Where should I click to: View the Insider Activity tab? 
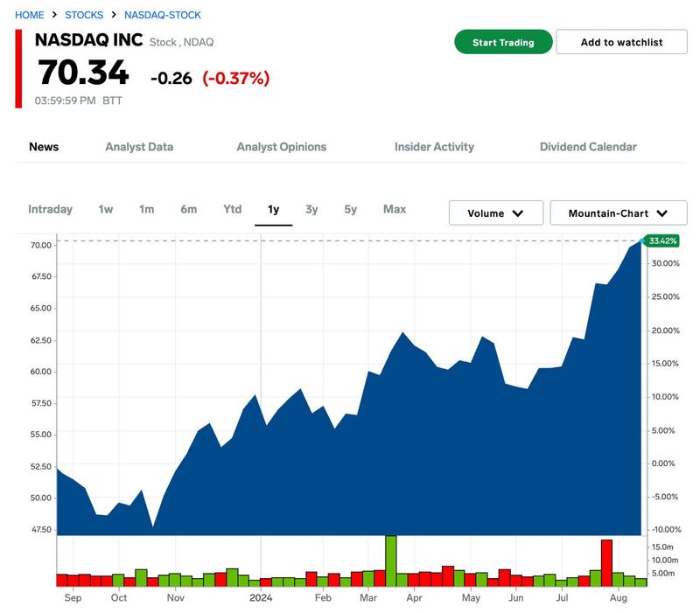434,147
